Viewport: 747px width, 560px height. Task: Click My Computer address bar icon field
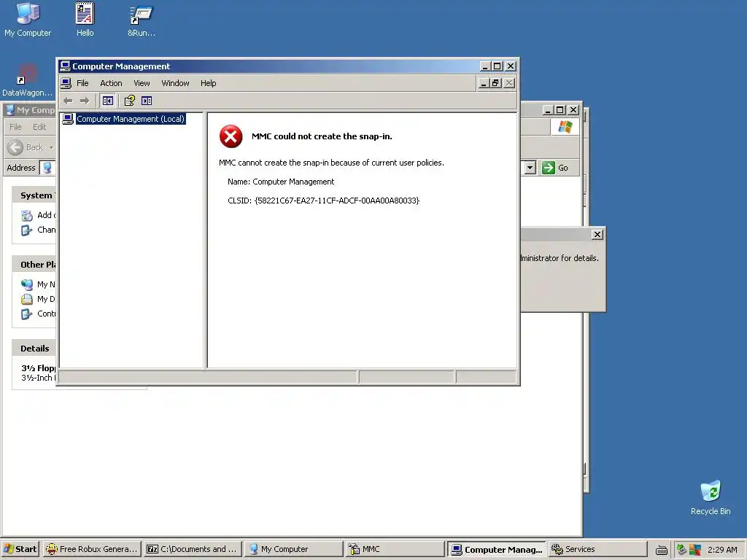coord(47,168)
